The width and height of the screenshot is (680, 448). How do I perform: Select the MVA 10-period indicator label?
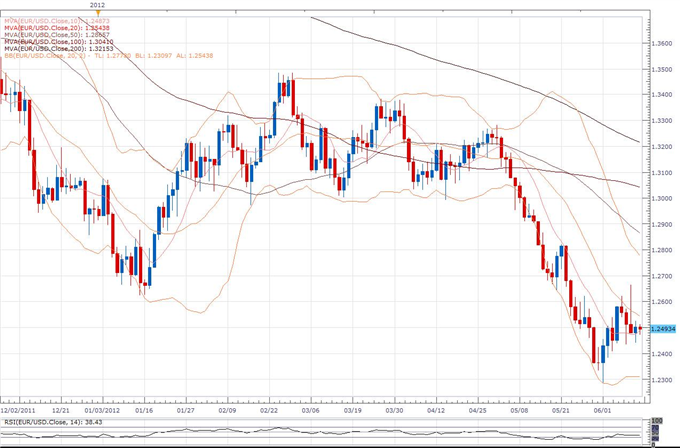(x=57, y=20)
